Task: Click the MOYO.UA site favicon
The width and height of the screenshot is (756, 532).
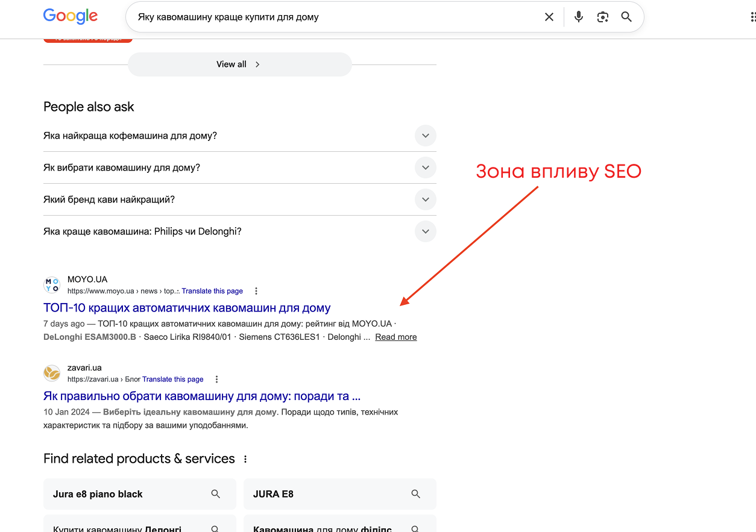Action: (x=52, y=285)
